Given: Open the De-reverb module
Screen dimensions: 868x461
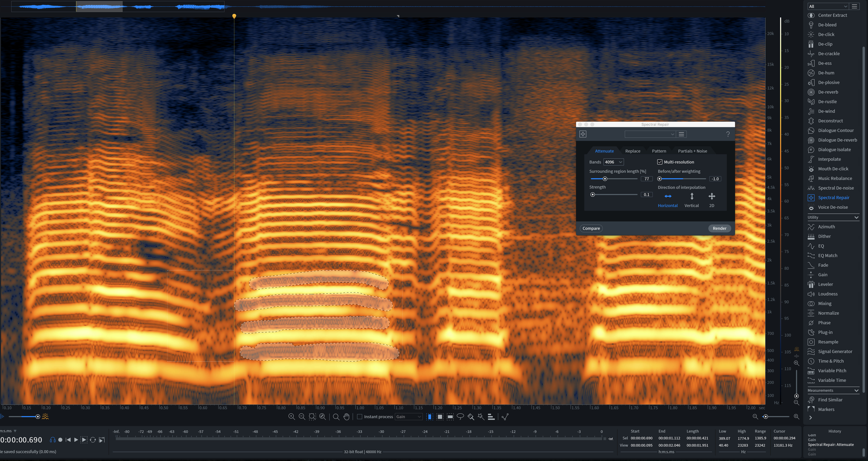Looking at the screenshot, I should pos(828,92).
